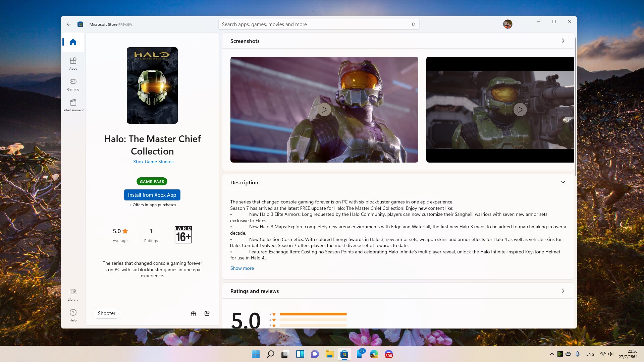This screenshot has height=362, width=644.
Task: Collapse the Description section chevron
Action: pyautogui.click(x=563, y=182)
